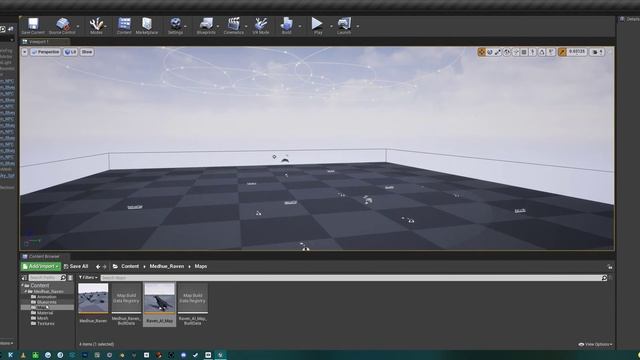Click the Unreal Editor taskbar icon
This screenshot has height=360, width=640.
(x=220, y=355)
